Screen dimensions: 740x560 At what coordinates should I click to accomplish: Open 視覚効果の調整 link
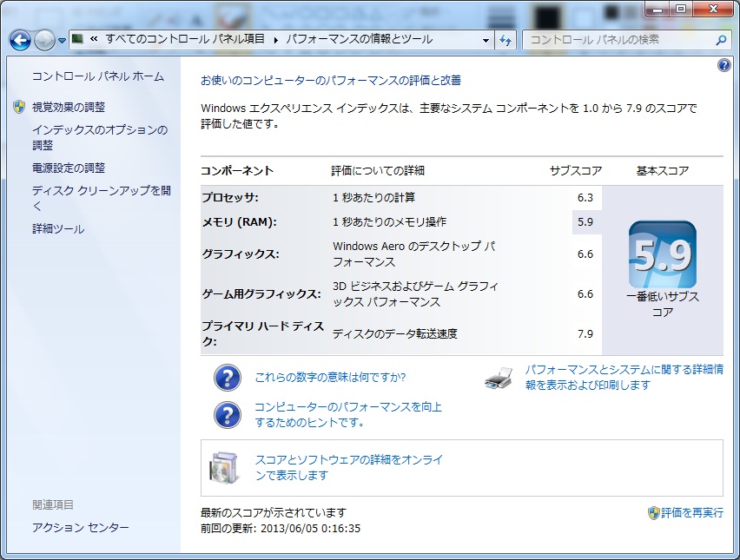(x=69, y=107)
